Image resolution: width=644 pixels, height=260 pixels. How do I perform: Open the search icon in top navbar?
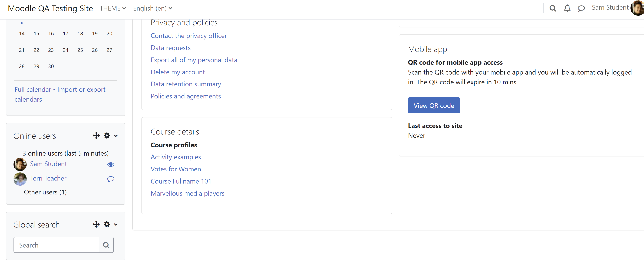coord(553,8)
